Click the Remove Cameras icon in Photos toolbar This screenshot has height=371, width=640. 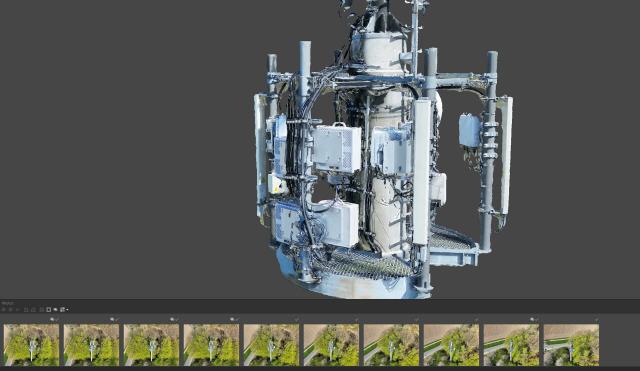click(x=17, y=309)
